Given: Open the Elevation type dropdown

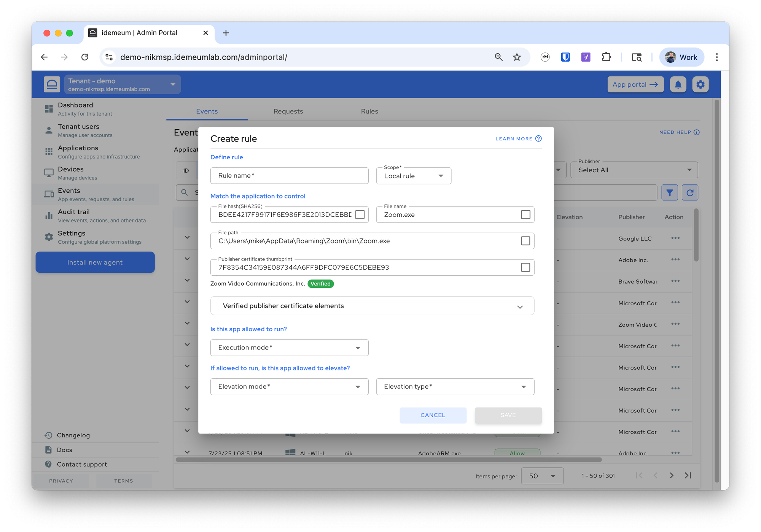Looking at the screenshot, I should tap(455, 387).
